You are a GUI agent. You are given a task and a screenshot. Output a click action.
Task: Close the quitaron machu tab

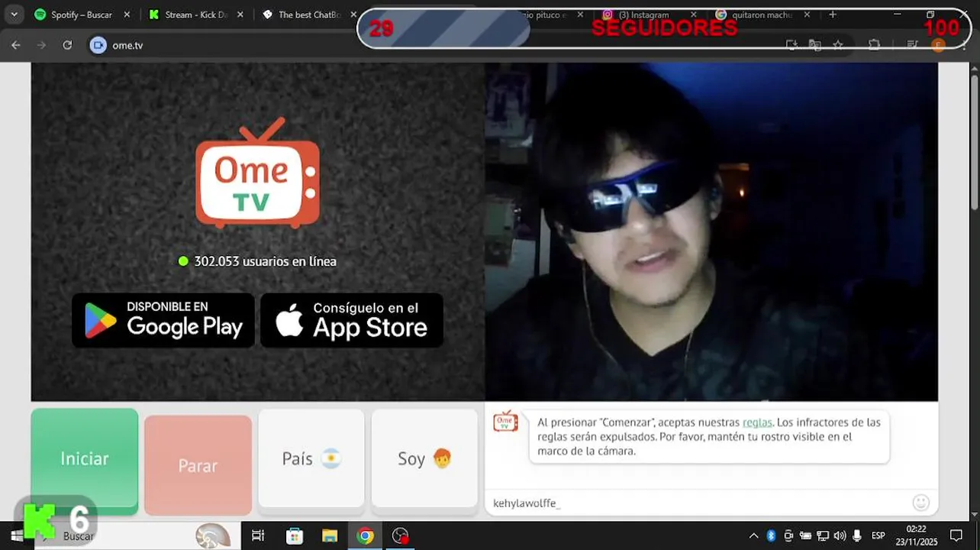pyautogui.click(x=807, y=15)
